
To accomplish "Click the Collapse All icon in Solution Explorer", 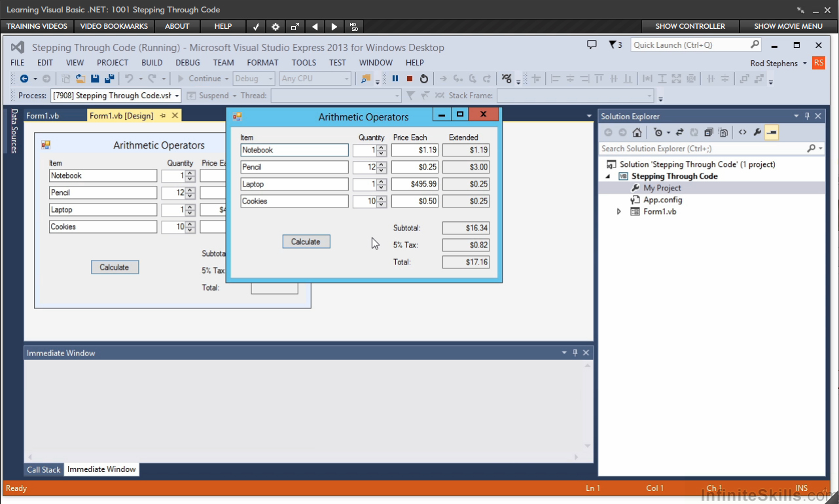I will (x=709, y=132).
